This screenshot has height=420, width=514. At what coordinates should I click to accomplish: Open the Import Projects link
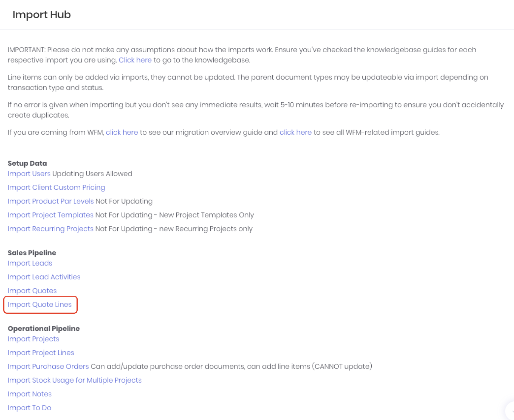tap(33, 339)
